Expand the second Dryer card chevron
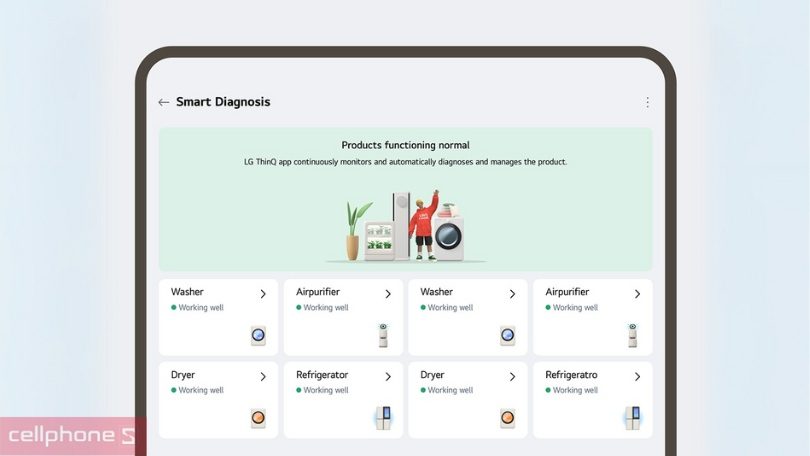Image resolution: width=810 pixels, height=456 pixels. tap(512, 377)
